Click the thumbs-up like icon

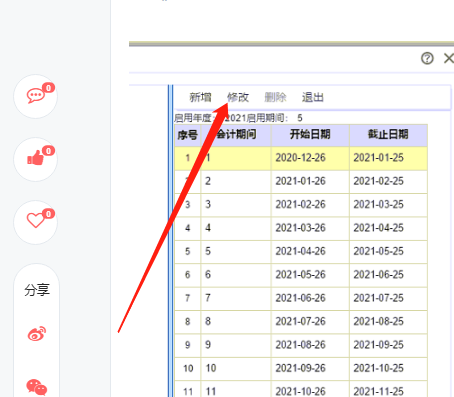[x=35, y=158]
